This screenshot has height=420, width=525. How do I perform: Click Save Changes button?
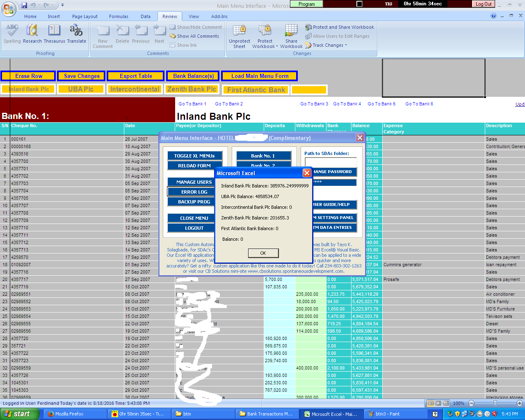(x=82, y=76)
